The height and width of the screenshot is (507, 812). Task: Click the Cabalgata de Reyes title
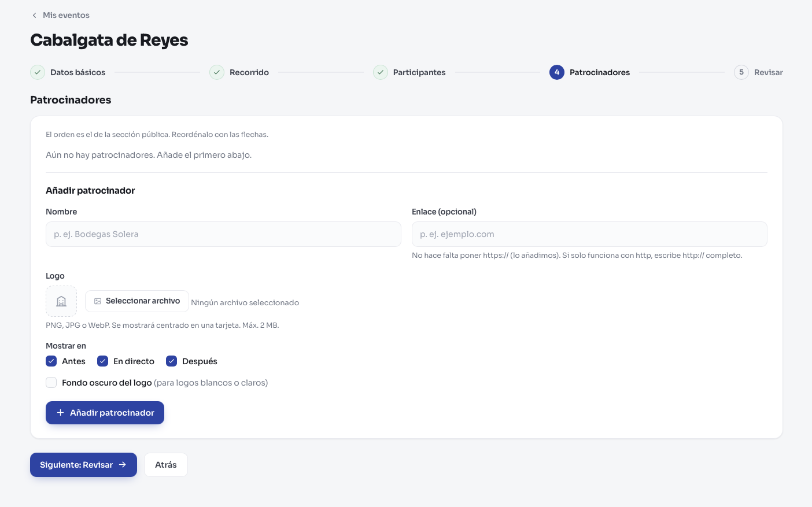(x=109, y=40)
